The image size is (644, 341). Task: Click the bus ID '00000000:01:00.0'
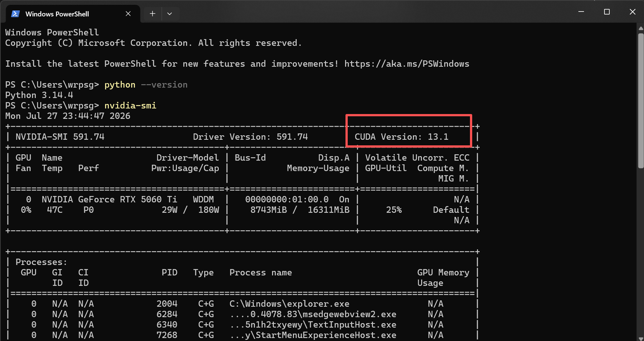coord(287,199)
